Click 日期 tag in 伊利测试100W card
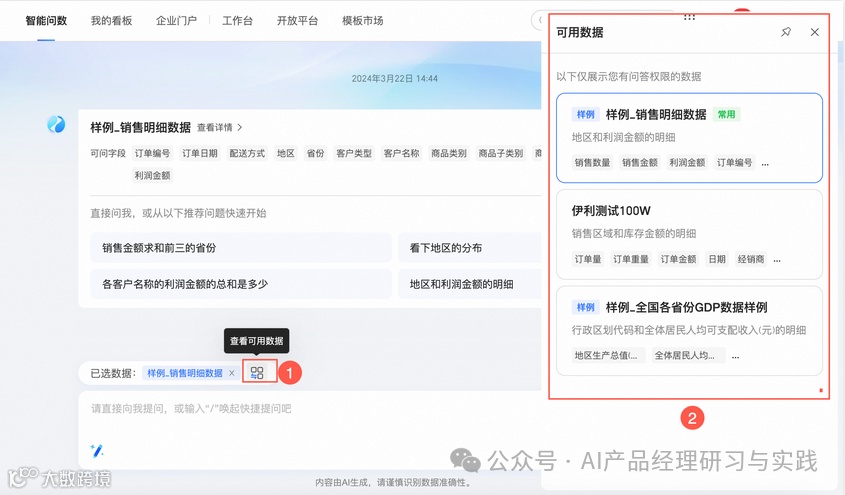 coord(717,259)
